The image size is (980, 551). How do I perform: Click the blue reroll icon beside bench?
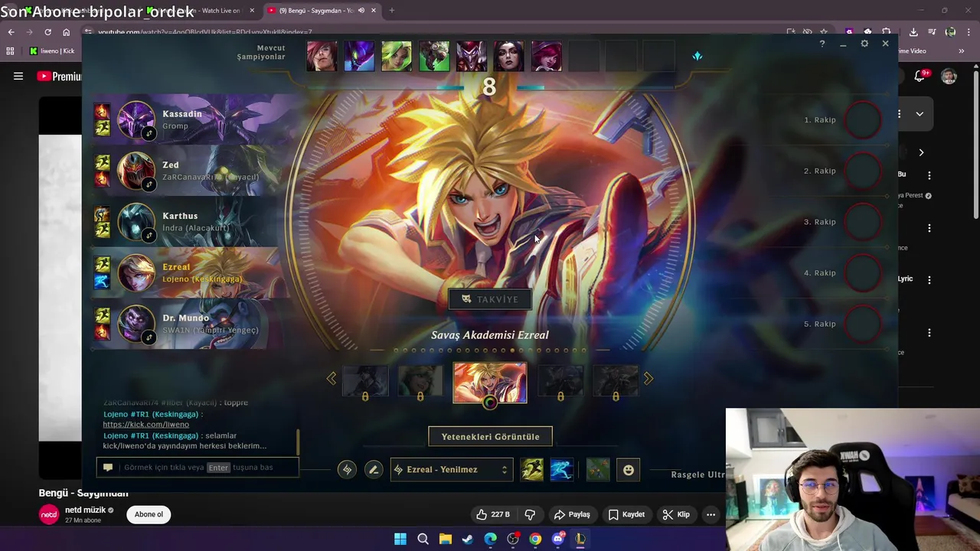697,56
